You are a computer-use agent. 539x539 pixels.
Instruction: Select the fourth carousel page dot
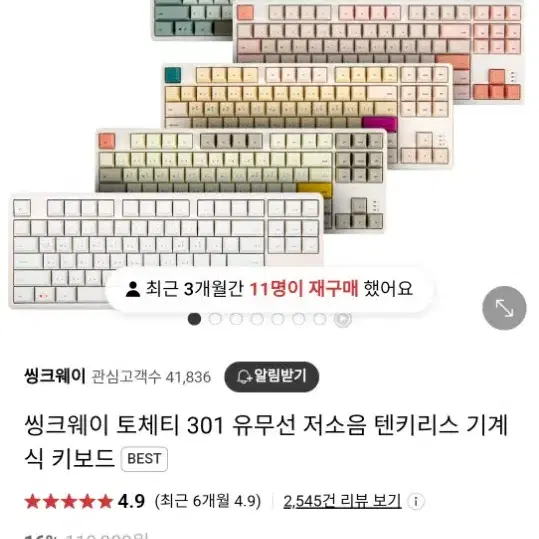click(257, 319)
